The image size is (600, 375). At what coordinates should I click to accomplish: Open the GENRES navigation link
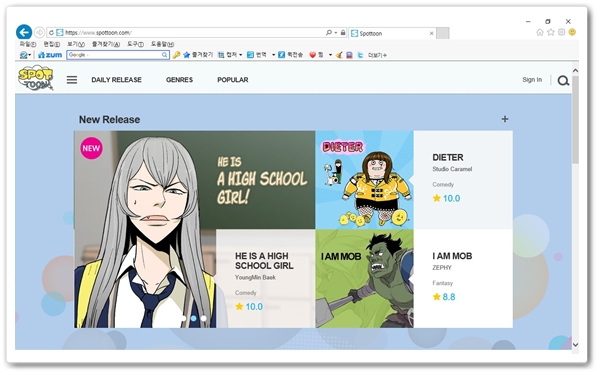pyautogui.click(x=179, y=80)
